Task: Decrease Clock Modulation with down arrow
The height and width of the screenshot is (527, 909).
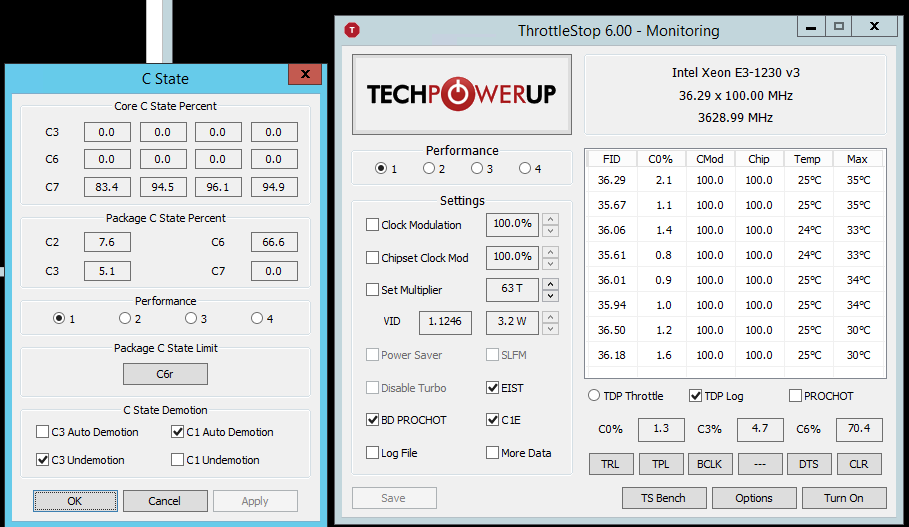Action: pos(551,230)
